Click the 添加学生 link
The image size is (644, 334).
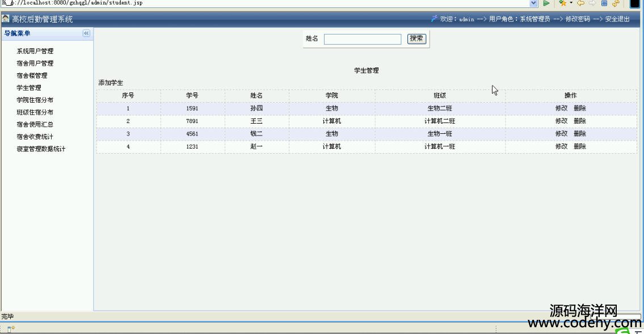[x=111, y=83]
